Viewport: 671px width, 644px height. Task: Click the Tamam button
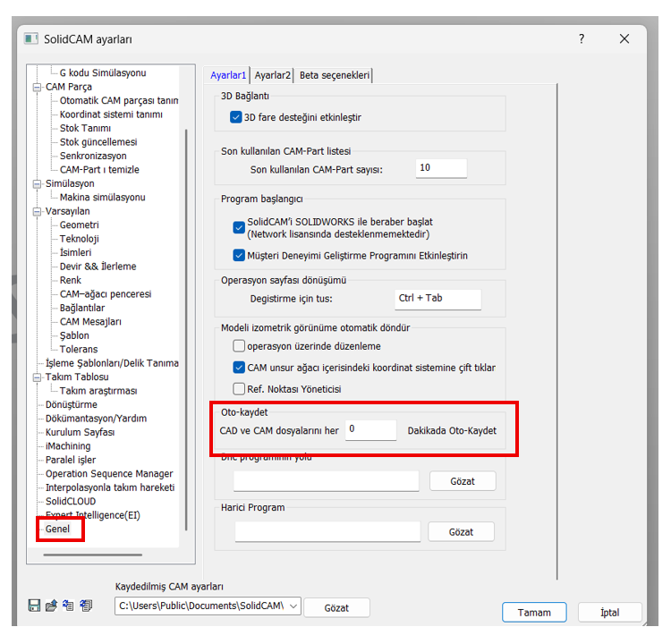534,613
